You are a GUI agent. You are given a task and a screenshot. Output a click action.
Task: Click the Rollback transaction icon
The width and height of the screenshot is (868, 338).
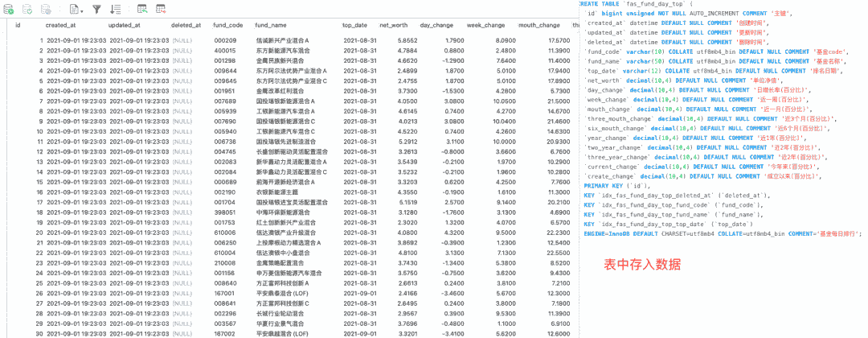point(47,10)
